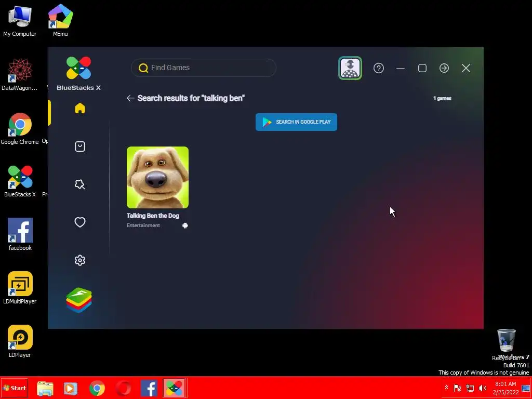Open the app store bag icon in sidebar
532x399 pixels.
click(x=80, y=146)
